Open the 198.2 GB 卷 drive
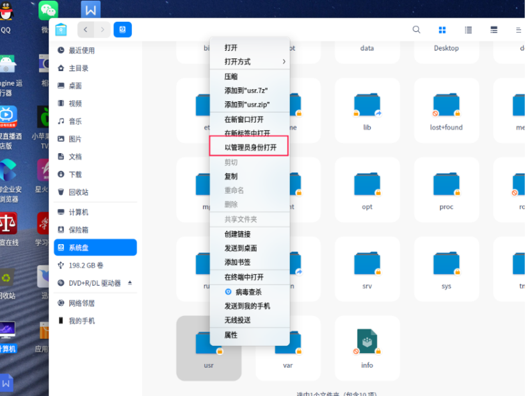The width and height of the screenshot is (532, 396). tap(86, 265)
